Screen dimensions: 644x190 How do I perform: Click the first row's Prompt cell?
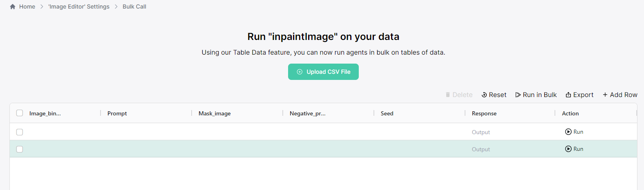(146, 132)
